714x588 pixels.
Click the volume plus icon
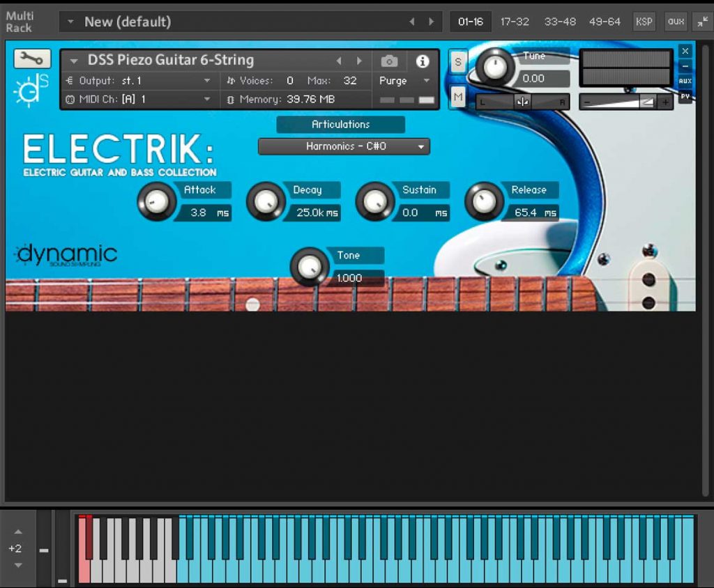(666, 102)
